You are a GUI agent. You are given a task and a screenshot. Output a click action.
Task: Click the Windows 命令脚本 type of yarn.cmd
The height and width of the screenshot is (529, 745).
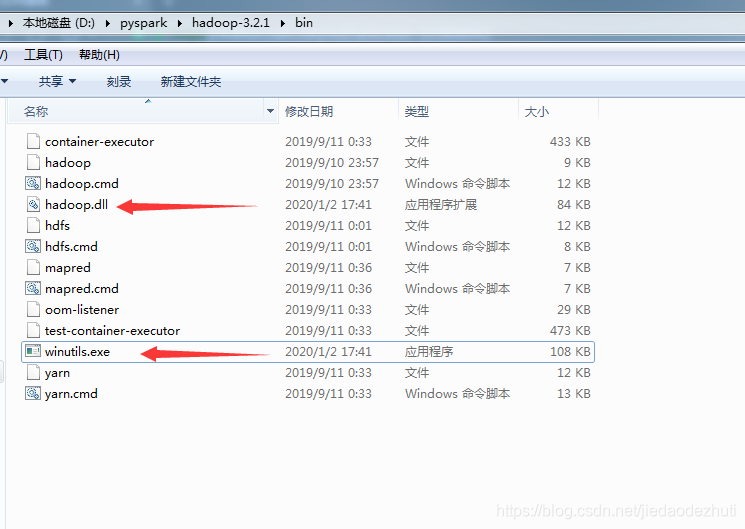(458, 394)
